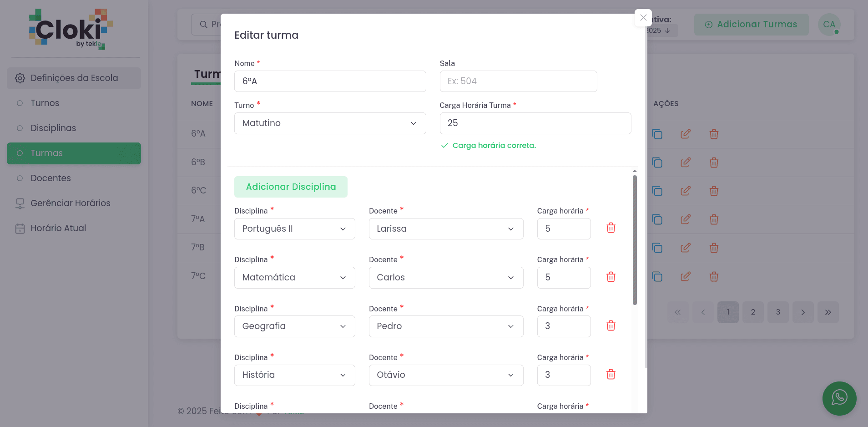The width and height of the screenshot is (868, 427).
Task: Delete the Português II discipline row
Action: click(x=611, y=228)
